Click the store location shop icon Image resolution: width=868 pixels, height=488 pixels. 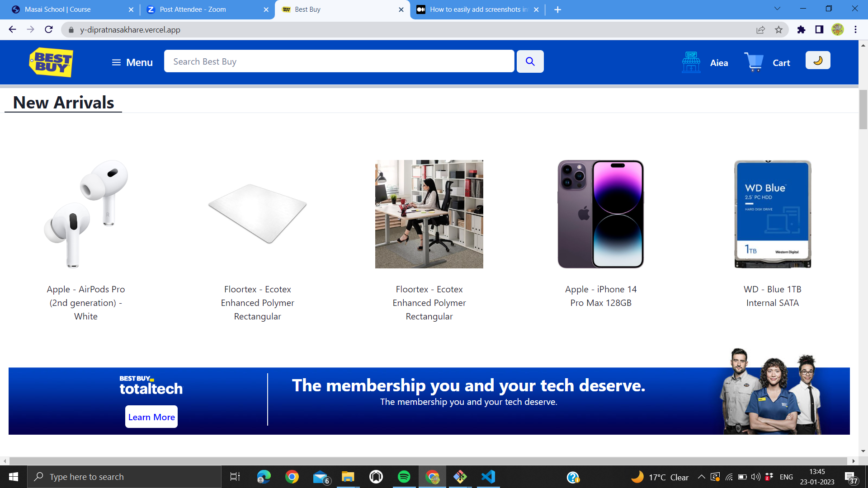point(691,62)
